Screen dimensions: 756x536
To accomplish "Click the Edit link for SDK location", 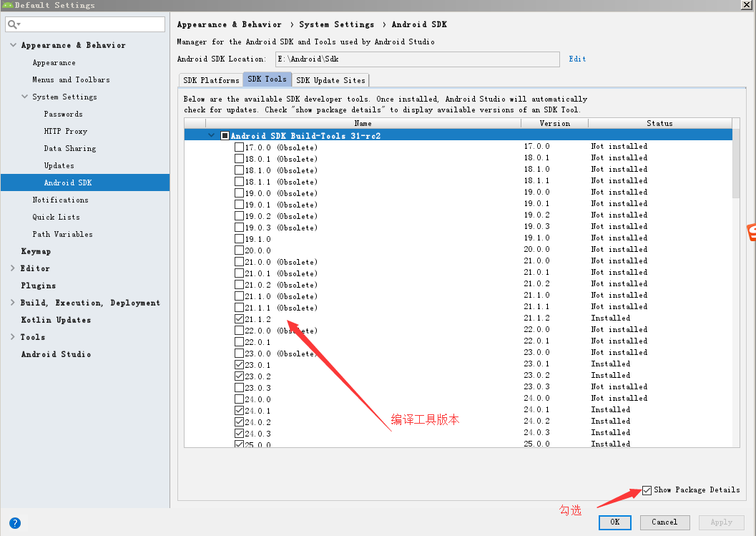I will (x=577, y=59).
